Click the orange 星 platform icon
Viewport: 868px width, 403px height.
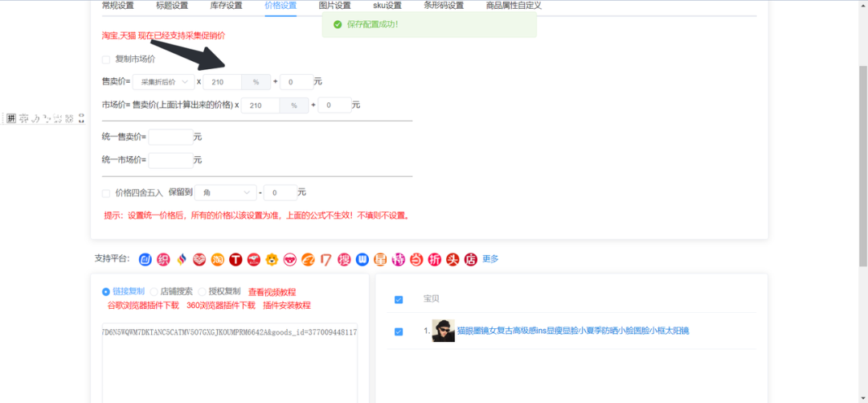click(380, 259)
